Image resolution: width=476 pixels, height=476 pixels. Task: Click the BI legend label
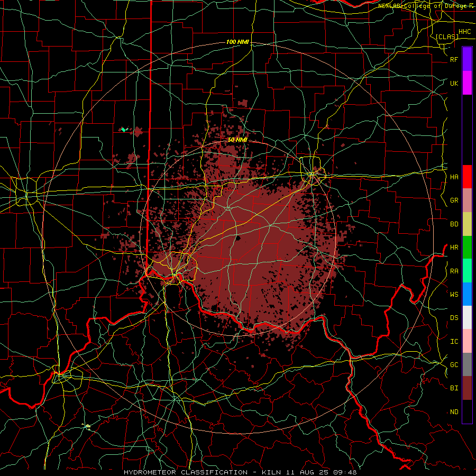454,388
